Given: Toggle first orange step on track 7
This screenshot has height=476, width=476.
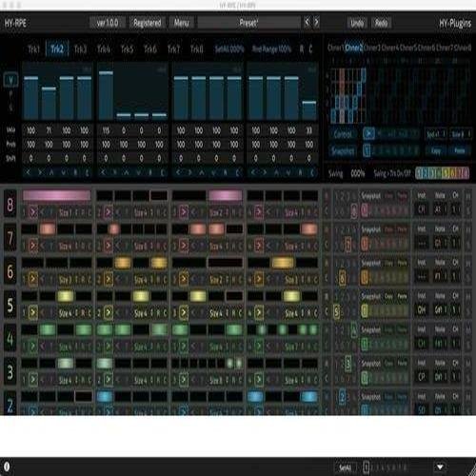Looking at the screenshot, I should tap(48, 228).
